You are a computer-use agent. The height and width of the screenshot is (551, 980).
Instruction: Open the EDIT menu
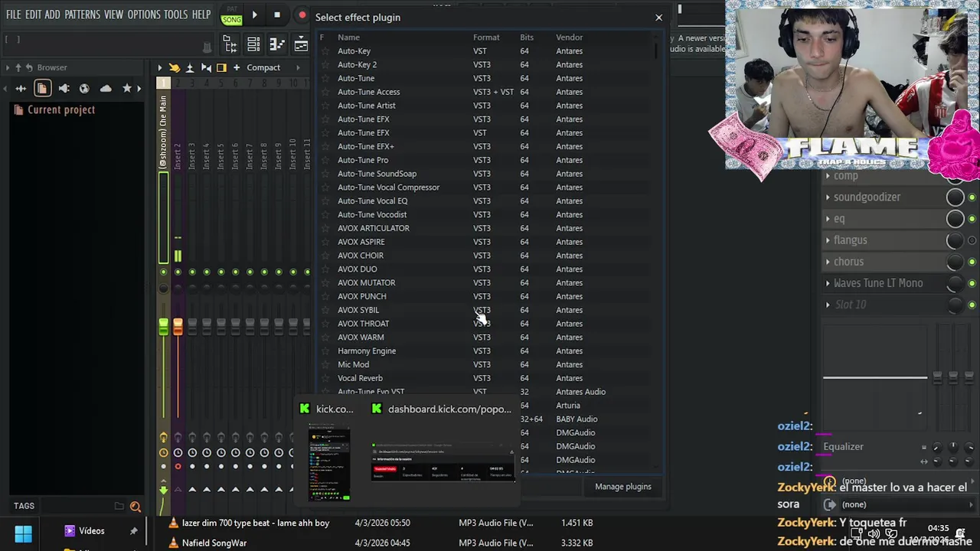tap(33, 15)
